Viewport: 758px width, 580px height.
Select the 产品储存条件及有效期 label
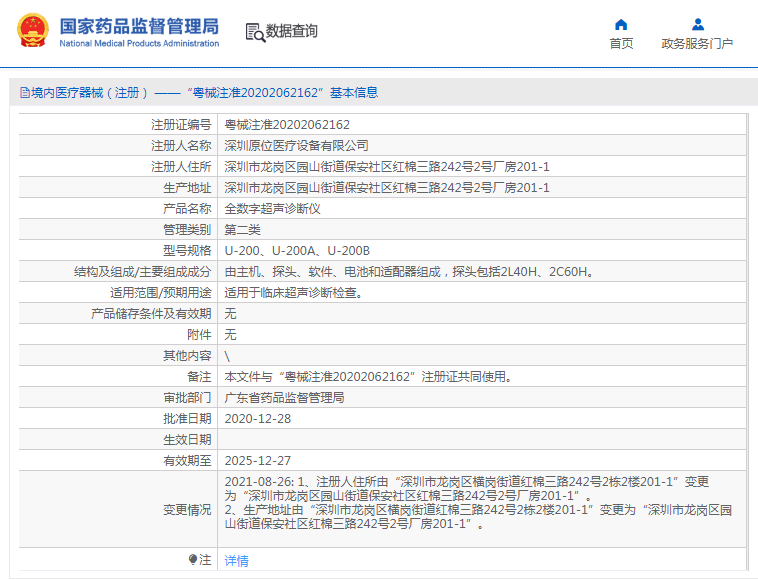151,314
